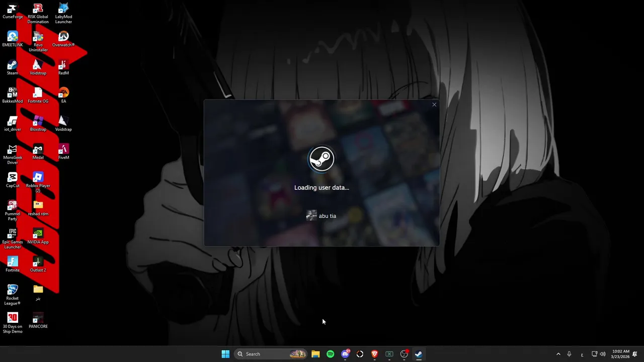Viewport: 644px width, 362px height.
Task: Launch RISK Global Domination shortcut
Action: tap(38, 14)
